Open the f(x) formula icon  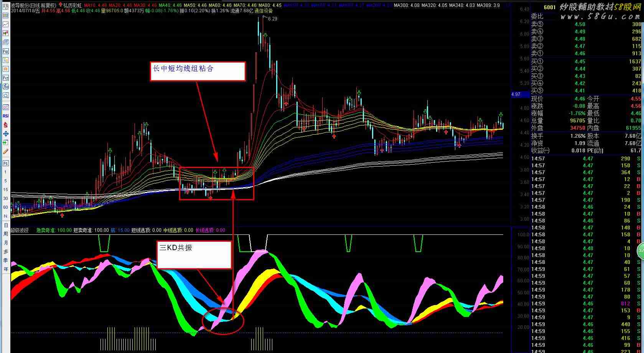(6, 87)
